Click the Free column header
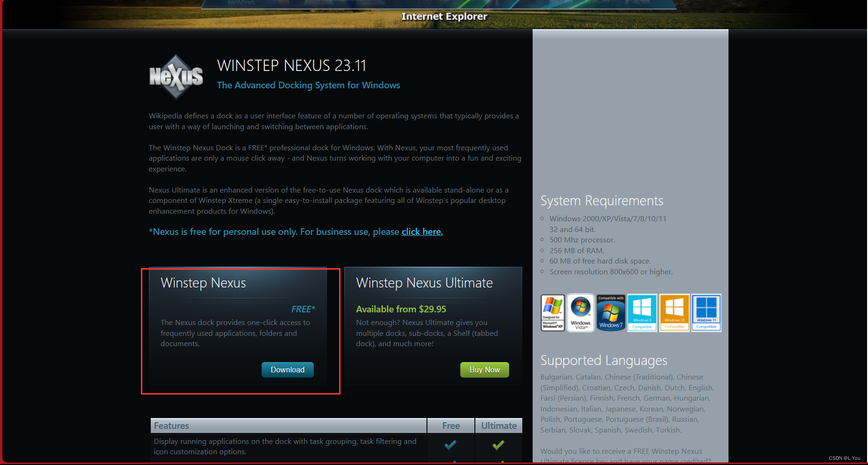Image resolution: width=868 pixels, height=465 pixels. (451, 426)
